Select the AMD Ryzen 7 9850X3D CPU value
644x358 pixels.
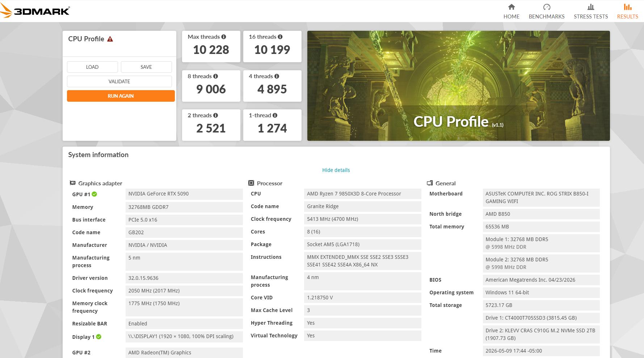[x=363, y=194]
